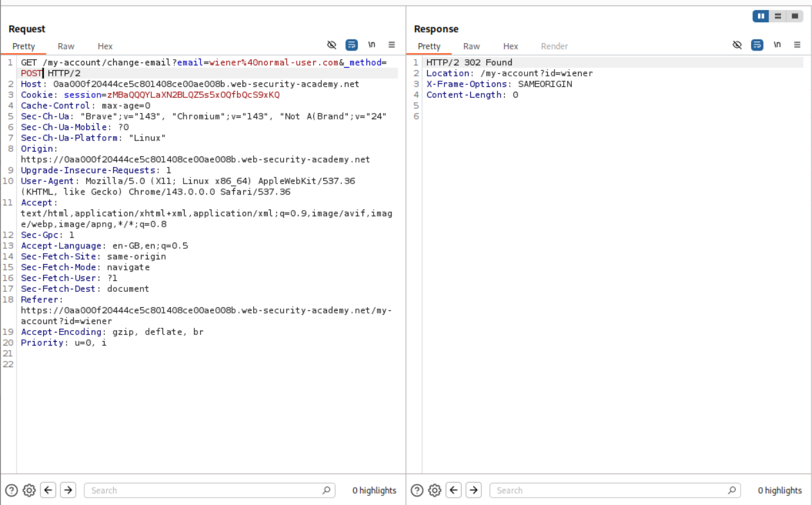Go to previous match in Request search
This screenshot has height=505, width=812.
coord(48,490)
